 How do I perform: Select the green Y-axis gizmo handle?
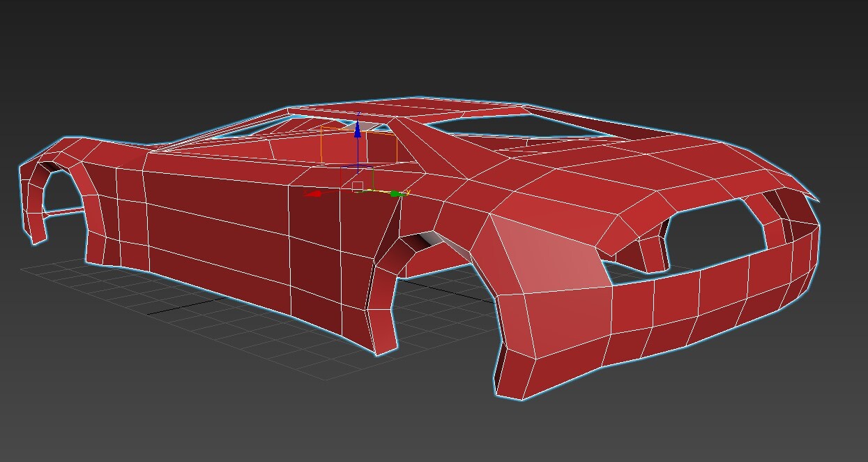(395, 194)
